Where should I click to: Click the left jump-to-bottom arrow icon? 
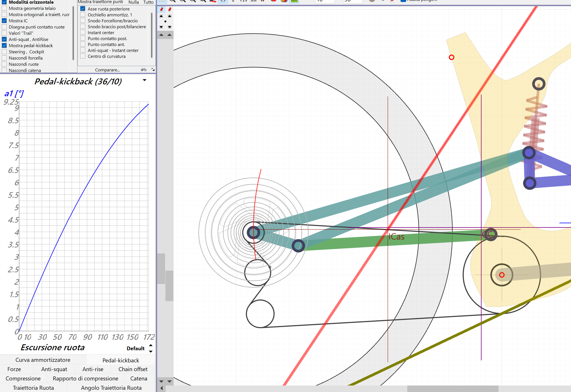pyautogui.click(x=161, y=27)
